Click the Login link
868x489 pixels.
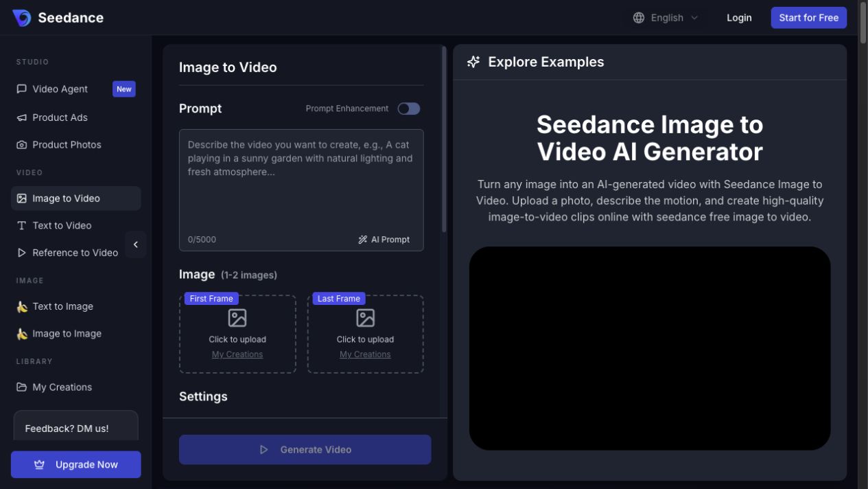click(x=739, y=18)
